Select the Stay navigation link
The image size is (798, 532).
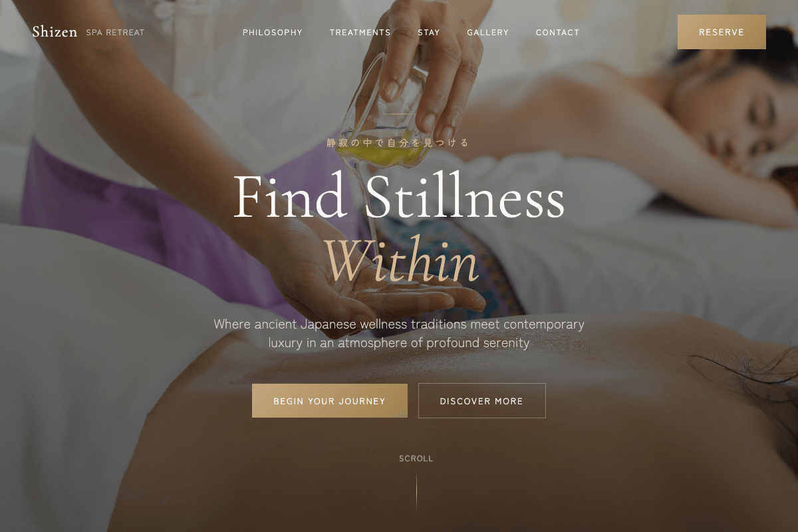pos(429,33)
